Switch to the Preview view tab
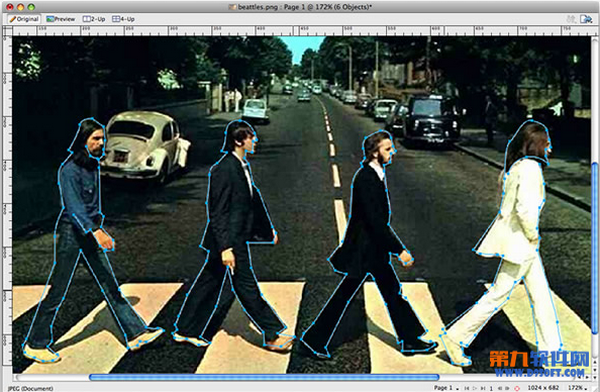Viewport: 600px width, 392px height. (x=61, y=19)
